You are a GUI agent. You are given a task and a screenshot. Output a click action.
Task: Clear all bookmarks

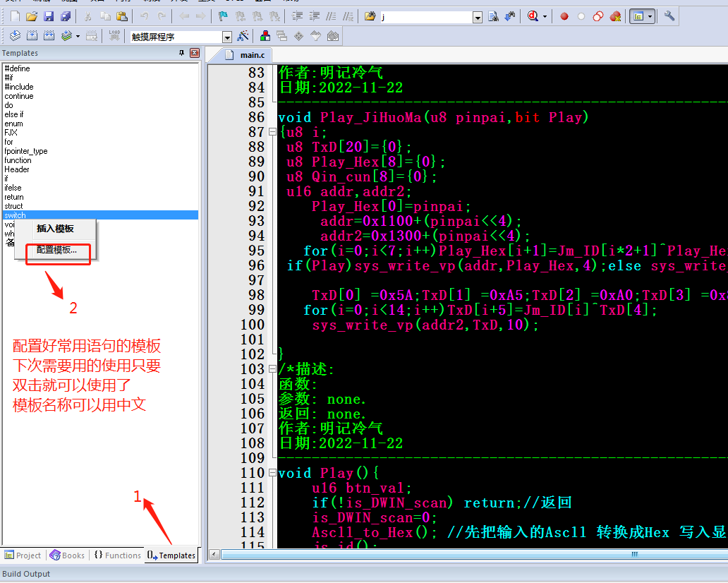274,17
